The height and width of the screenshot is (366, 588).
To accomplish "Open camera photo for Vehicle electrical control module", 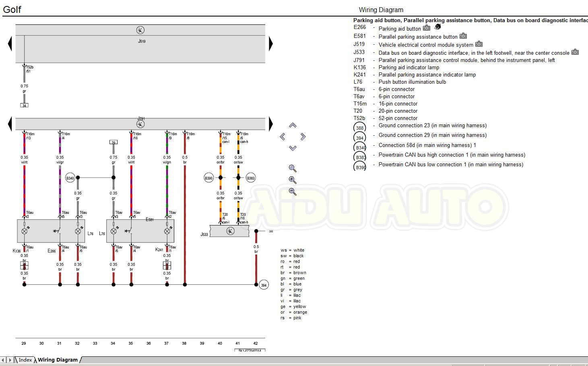I will point(479,44).
